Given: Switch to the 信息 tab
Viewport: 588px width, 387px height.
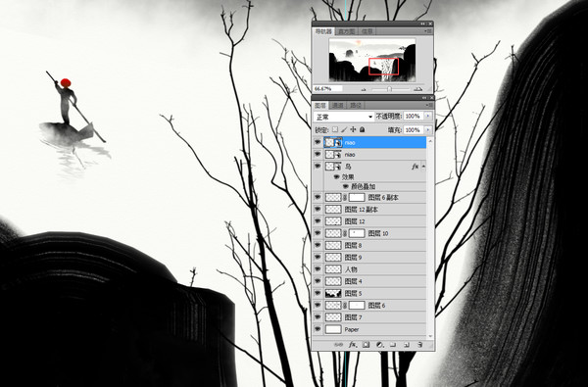Looking at the screenshot, I should point(367,31).
